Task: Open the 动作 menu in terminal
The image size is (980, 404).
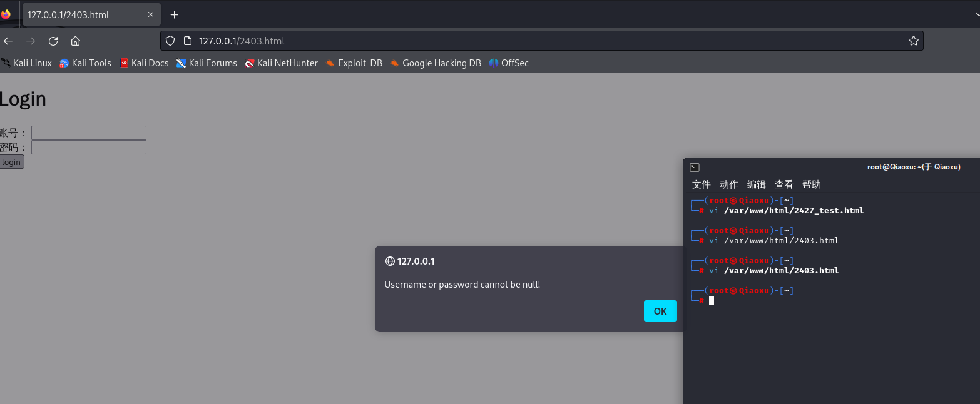Action: (x=729, y=184)
